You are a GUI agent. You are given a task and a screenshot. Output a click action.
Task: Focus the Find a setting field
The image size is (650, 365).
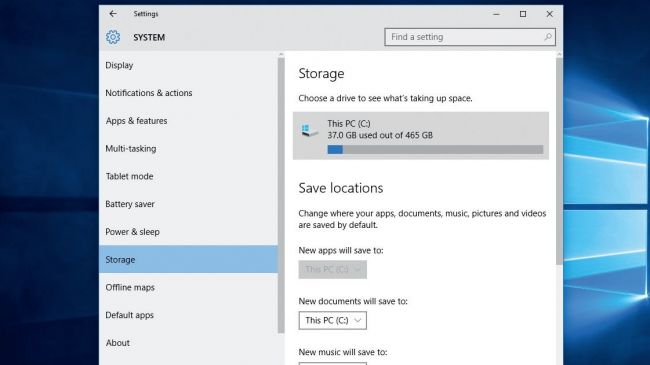(470, 37)
